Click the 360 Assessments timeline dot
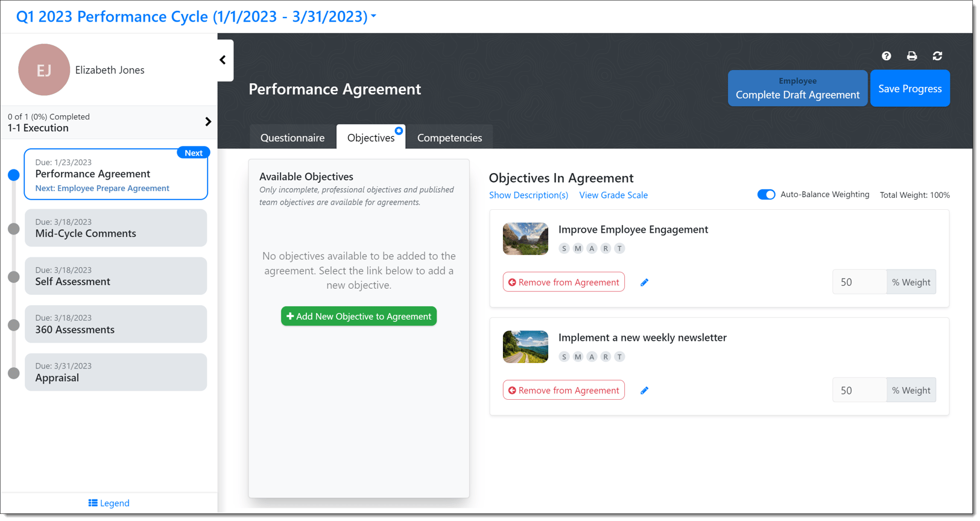Image resolution: width=980 pixels, height=521 pixels. coord(14,326)
